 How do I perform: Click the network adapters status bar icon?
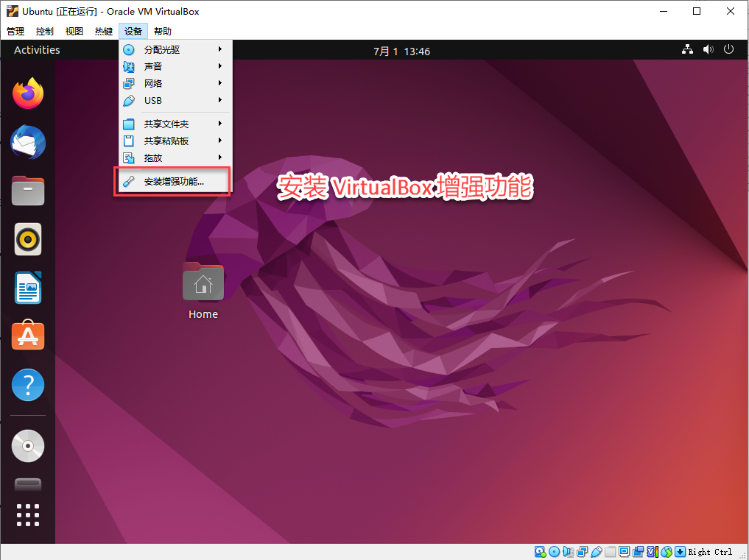coord(583,552)
